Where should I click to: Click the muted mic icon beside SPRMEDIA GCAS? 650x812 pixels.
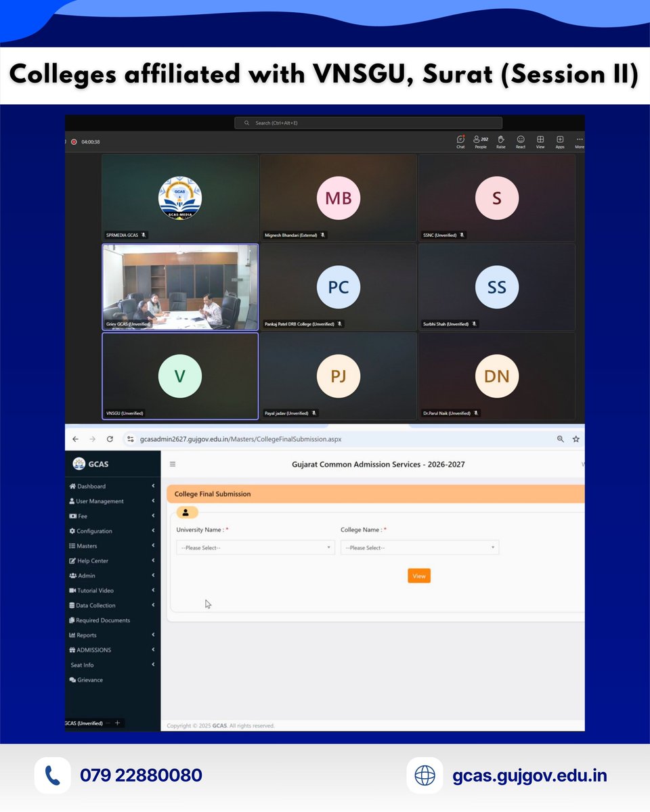coord(143,235)
